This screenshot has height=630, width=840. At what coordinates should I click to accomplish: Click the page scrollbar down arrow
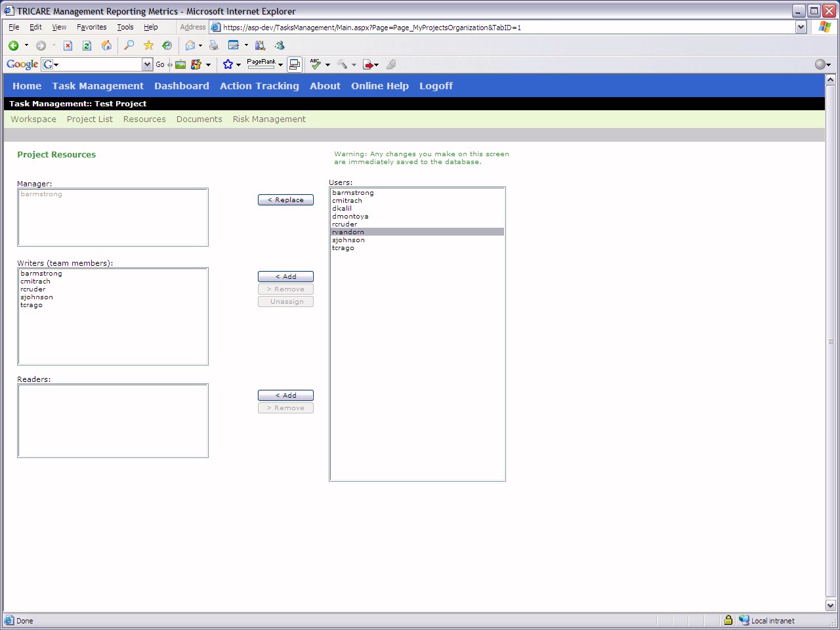pyautogui.click(x=830, y=605)
